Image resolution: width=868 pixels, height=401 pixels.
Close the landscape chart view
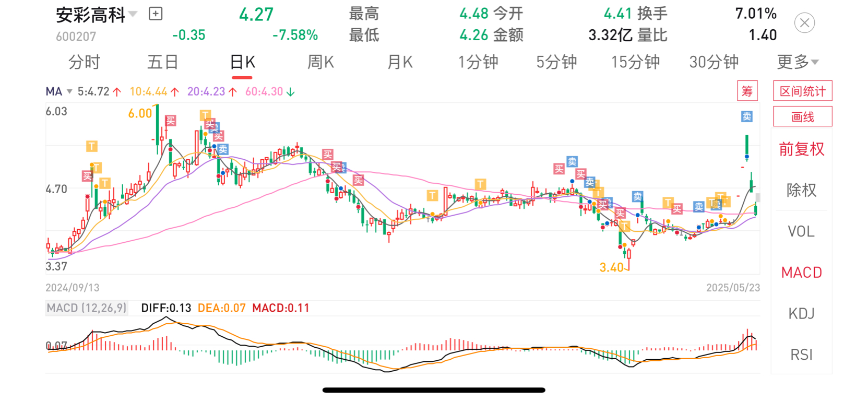click(804, 23)
